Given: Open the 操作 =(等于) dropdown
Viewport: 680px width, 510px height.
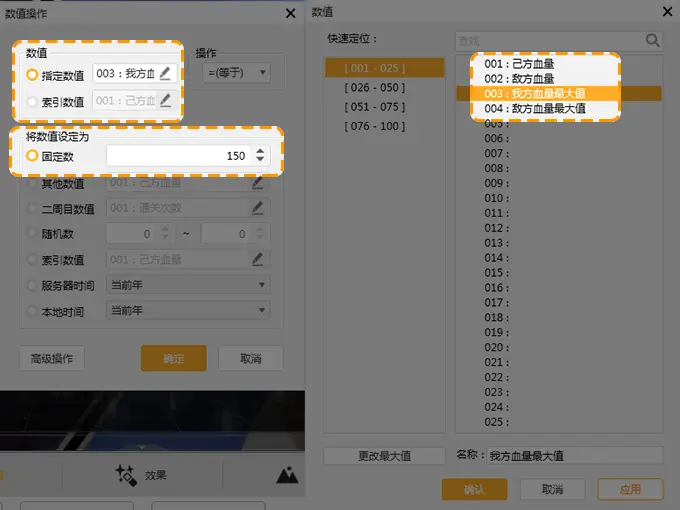Looking at the screenshot, I should (x=235, y=72).
